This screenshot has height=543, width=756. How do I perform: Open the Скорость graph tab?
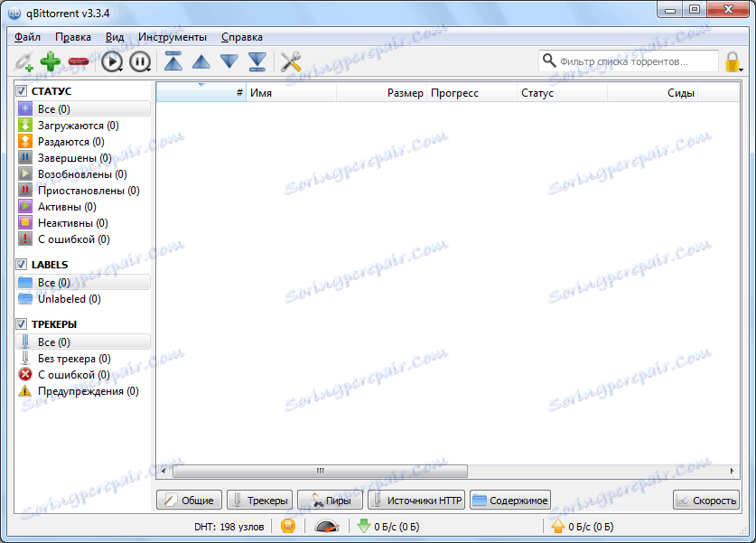705,500
